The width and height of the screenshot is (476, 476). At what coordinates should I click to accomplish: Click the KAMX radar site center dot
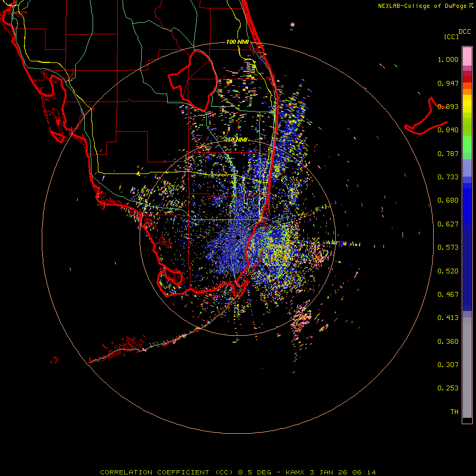(x=238, y=237)
